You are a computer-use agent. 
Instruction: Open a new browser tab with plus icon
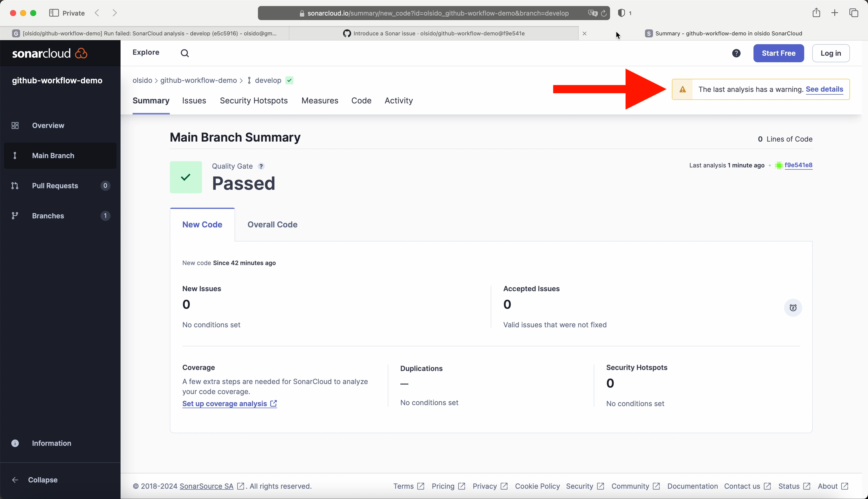[x=835, y=13]
